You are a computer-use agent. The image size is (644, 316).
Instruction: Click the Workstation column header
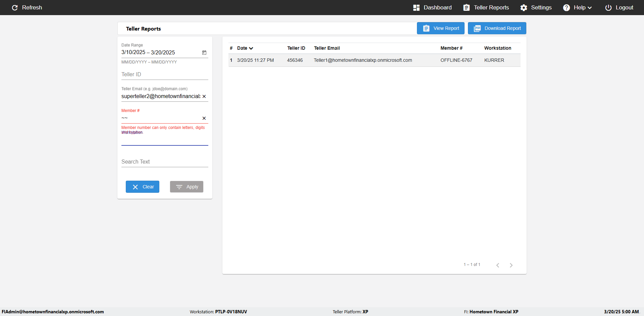[x=498, y=48]
